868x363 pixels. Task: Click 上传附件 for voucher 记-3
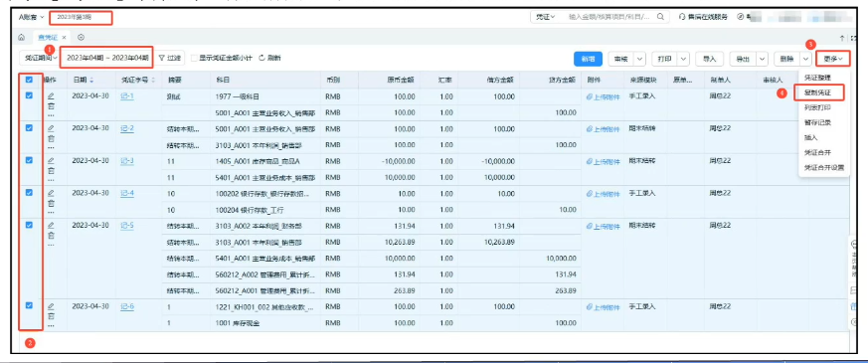coord(604,161)
